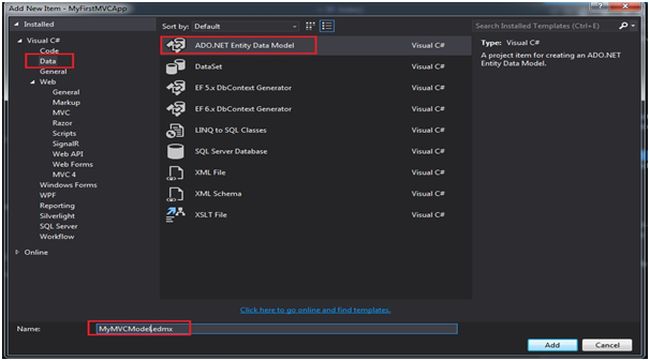Pick the LINQ to SQL Classes icon
The image size is (650, 361).
[x=175, y=130]
